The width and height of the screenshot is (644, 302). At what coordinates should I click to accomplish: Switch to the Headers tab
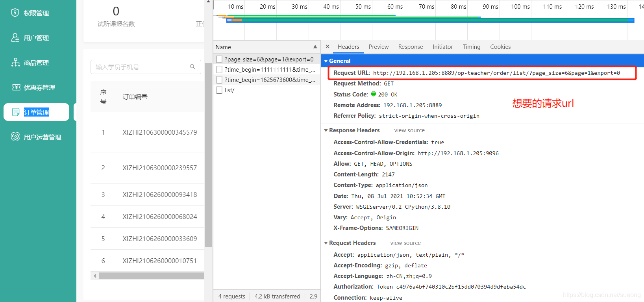click(x=348, y=47)
